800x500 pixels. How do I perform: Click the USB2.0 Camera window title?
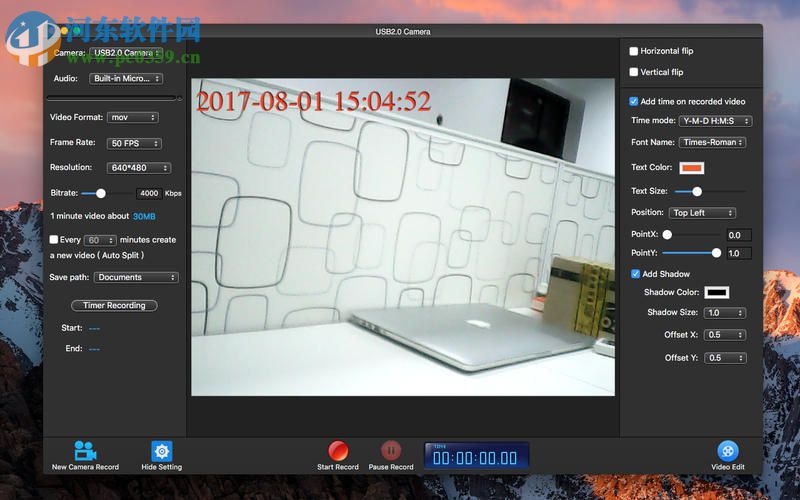pos(403,32)
